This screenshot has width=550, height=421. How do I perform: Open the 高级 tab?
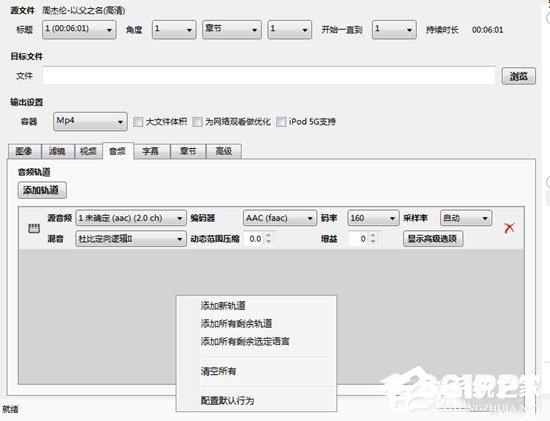[224, 151]
